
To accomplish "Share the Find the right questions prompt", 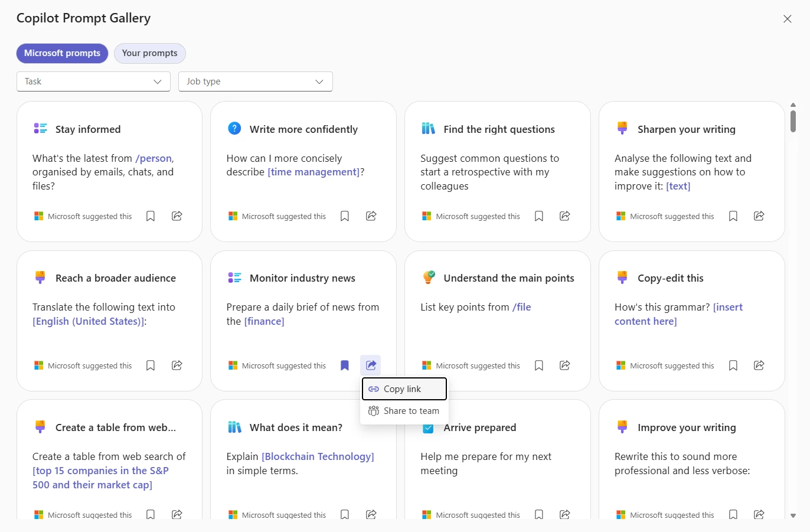I will [565, 216].
